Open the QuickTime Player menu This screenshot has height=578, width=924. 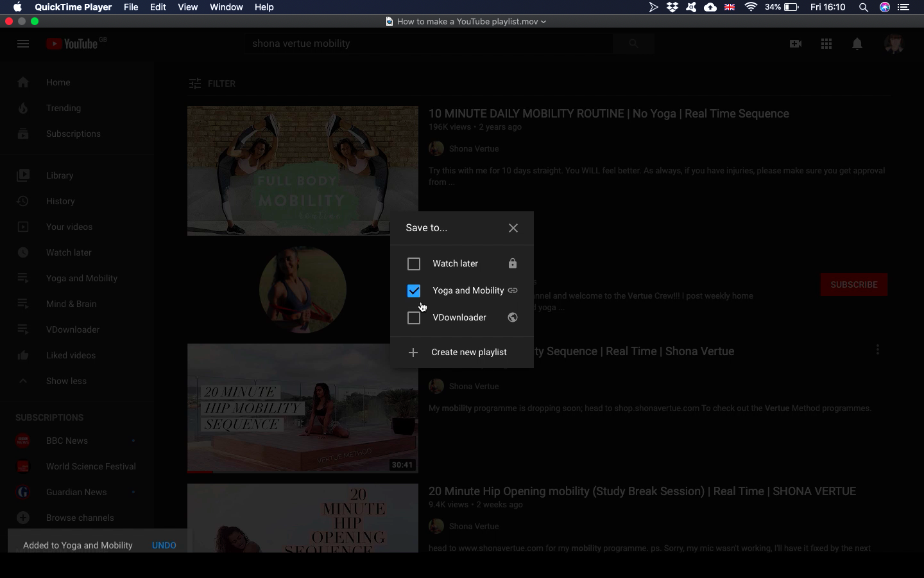(73, 7)
